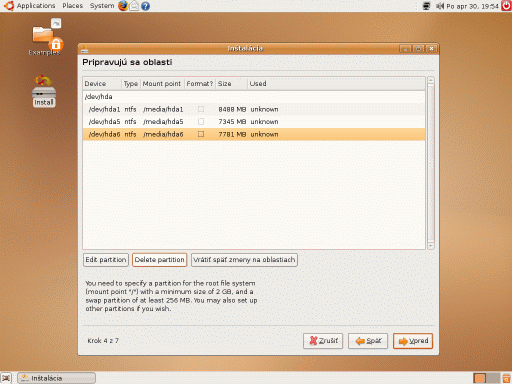Click the Inštalácia taskbar button
Image resolution: width=512 pixels, height=384 pixels.
tap(57, 378)
